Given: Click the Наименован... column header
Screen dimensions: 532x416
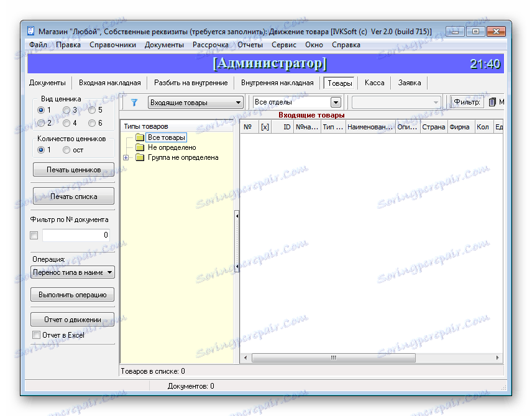Looking at the screenshot, I should tap(370, 127).
